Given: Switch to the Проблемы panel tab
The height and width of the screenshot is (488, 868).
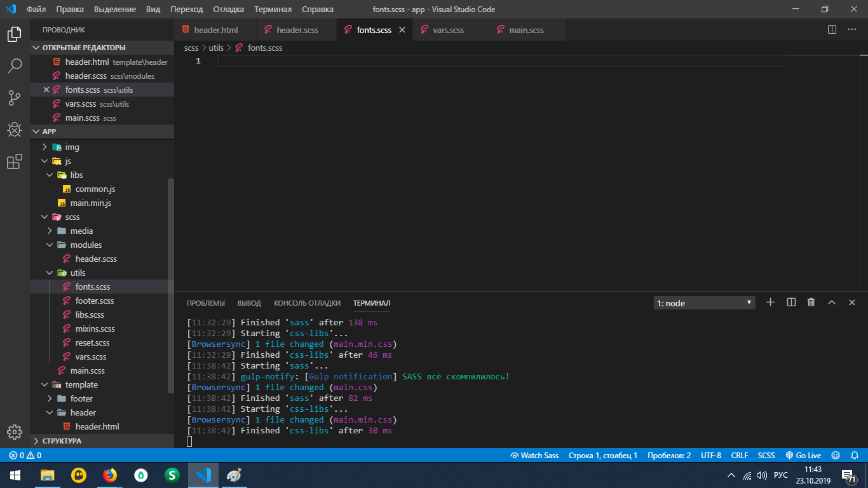Looking at the screenshot, I should click(206, 303).
